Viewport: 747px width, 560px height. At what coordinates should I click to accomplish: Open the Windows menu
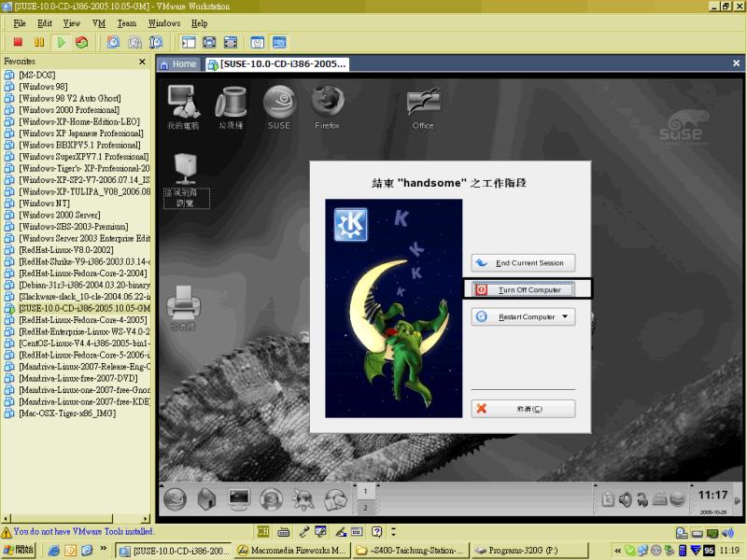[164, 23]
